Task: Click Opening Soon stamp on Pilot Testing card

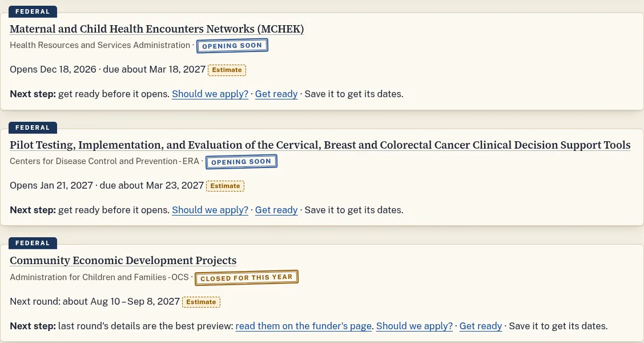Action: pyautogui.click(x=241, y=162)
